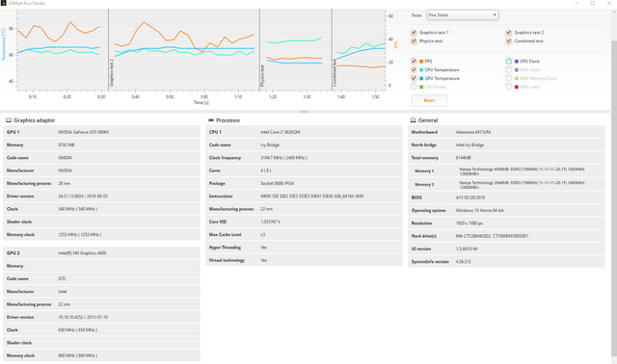Click the Intel Core i7 3630QM value
This screenshot has width=617, height=364.
[281, 132]
